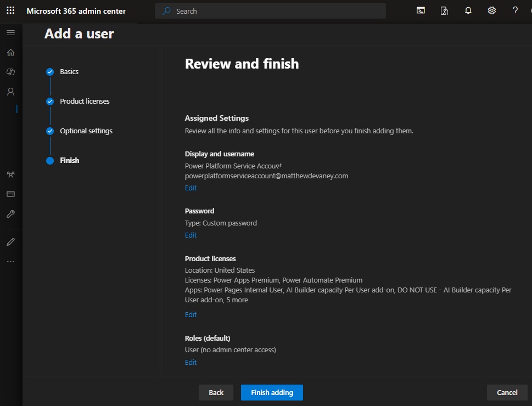The height and width of the screenshot is (406, 532).
Task: Edit the Product licenses section
Action: point(191,315)
